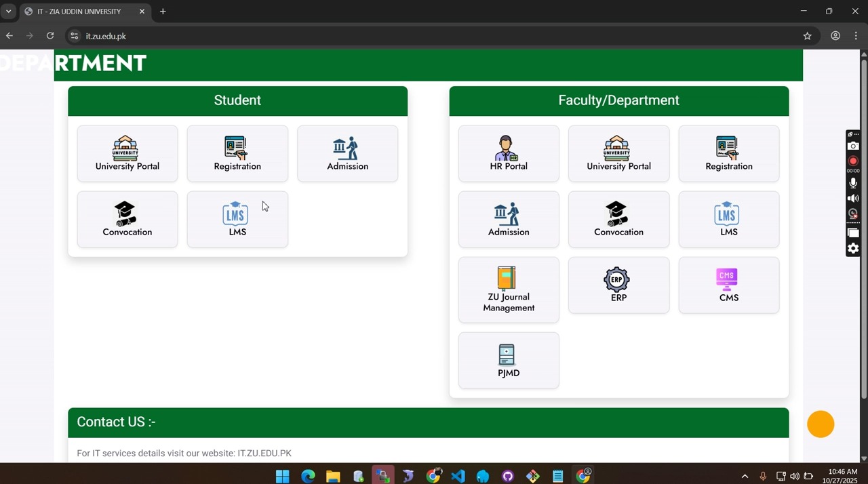This screenshot has width=868, height=484.
Task: Bookmark this page with star icon
Action: [x=807, y=36]
